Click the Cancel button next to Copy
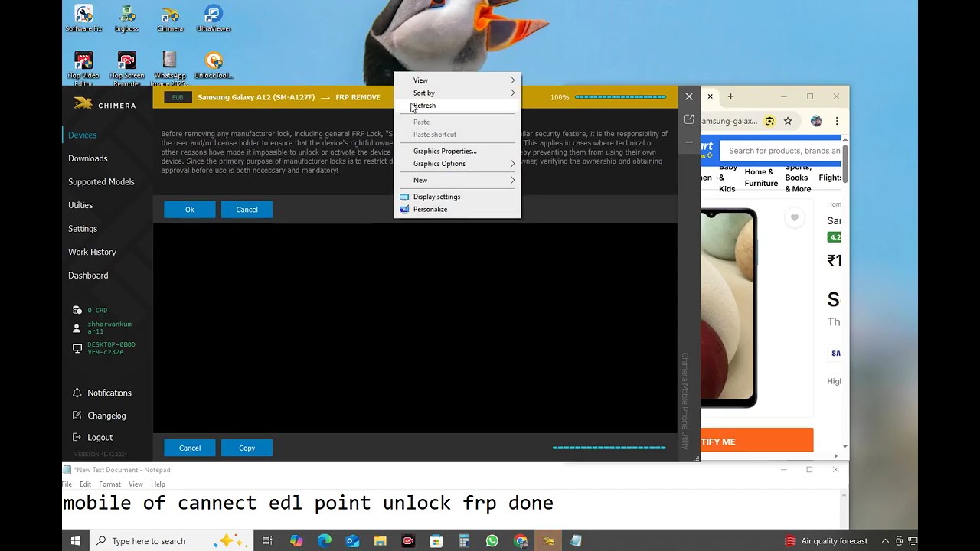The height and width of the screenshot is (551, 980). 190,448
